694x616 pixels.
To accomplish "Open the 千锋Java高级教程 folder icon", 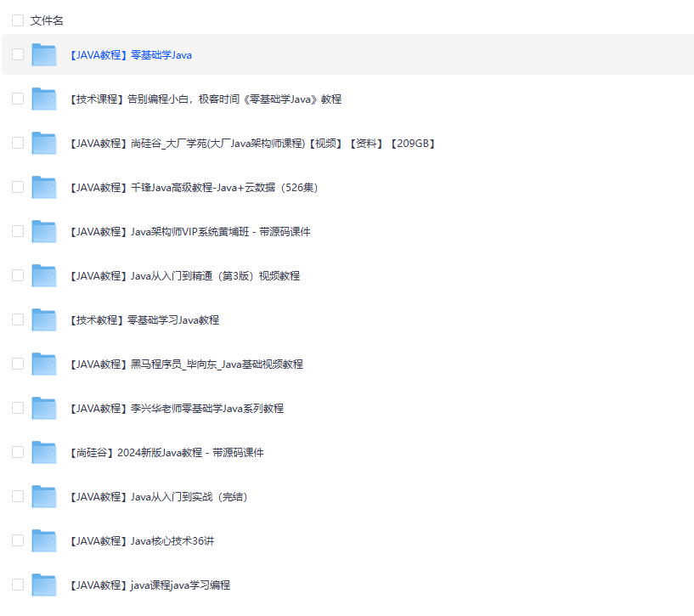I will point(43,187).
